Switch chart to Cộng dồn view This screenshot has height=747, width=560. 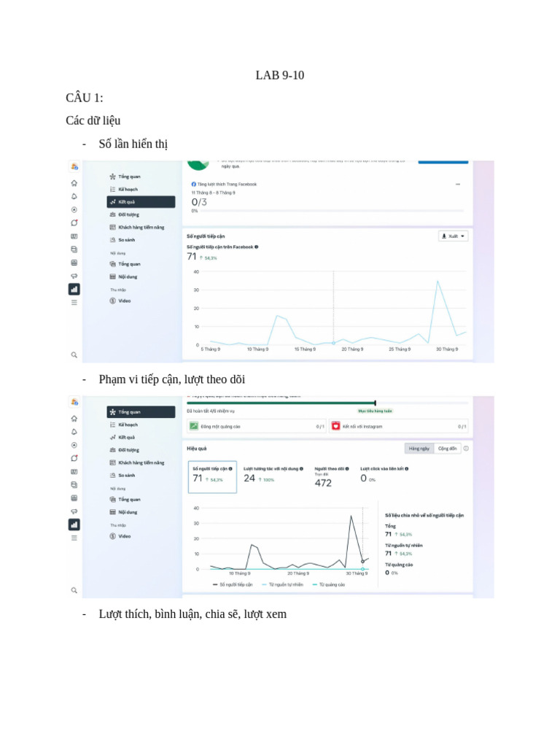coord(446,449)
